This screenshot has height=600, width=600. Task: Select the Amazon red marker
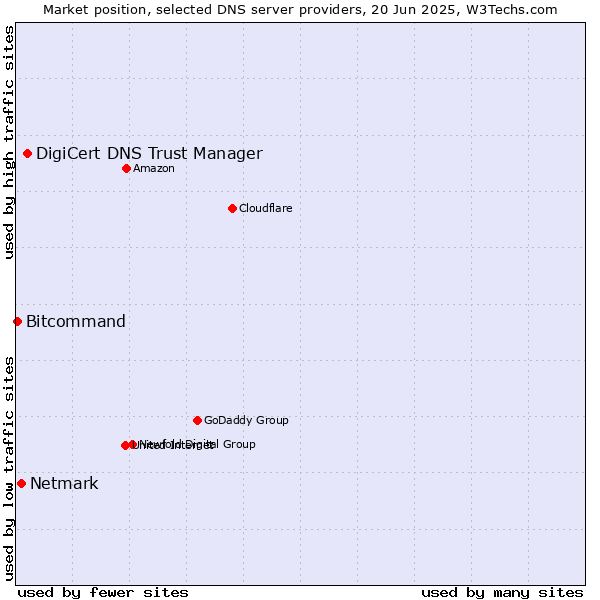click(x=127, y=168)
